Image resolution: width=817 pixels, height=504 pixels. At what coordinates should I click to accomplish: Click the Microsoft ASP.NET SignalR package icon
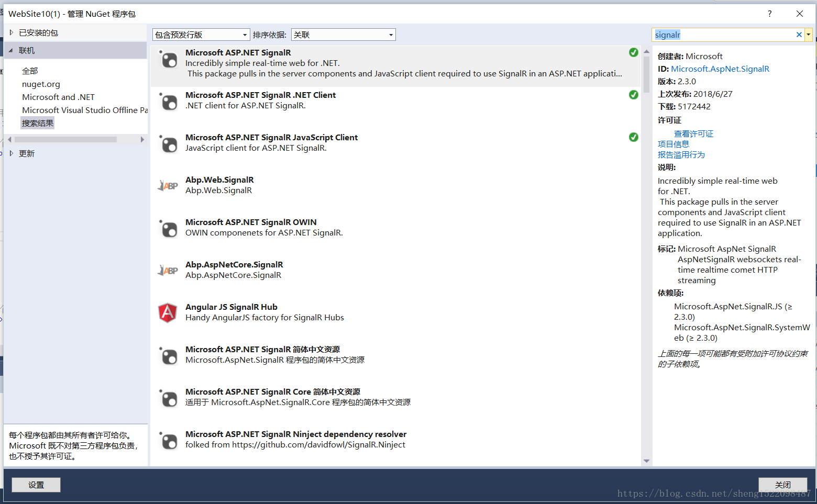(169, 60)
